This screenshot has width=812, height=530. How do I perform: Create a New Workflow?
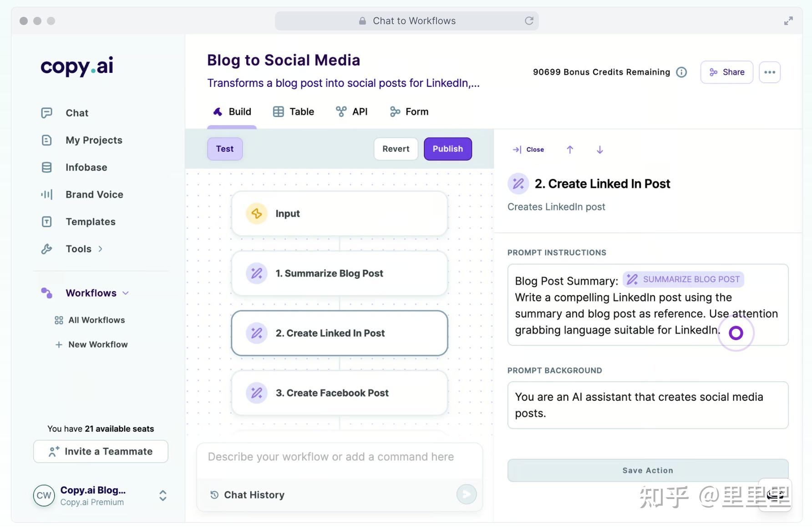pos(98,345)
